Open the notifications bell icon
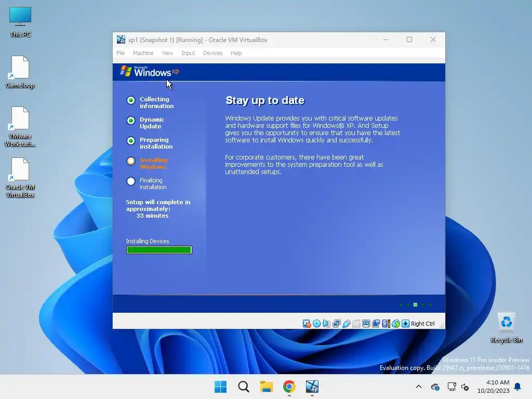The image size is (532, 399). tap(518, 387)
